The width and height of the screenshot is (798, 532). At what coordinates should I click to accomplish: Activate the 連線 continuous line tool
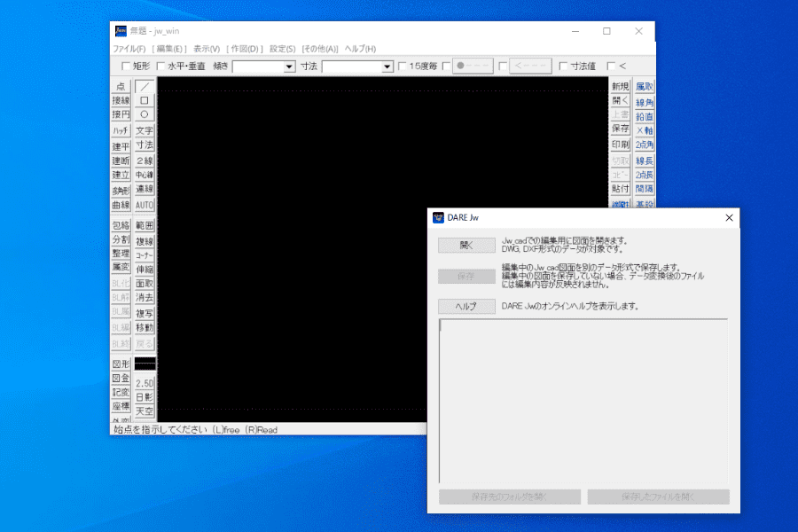pos(145,189)
